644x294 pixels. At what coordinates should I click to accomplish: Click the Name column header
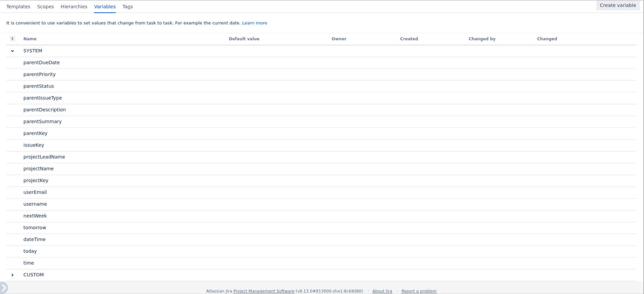(30, 39)
